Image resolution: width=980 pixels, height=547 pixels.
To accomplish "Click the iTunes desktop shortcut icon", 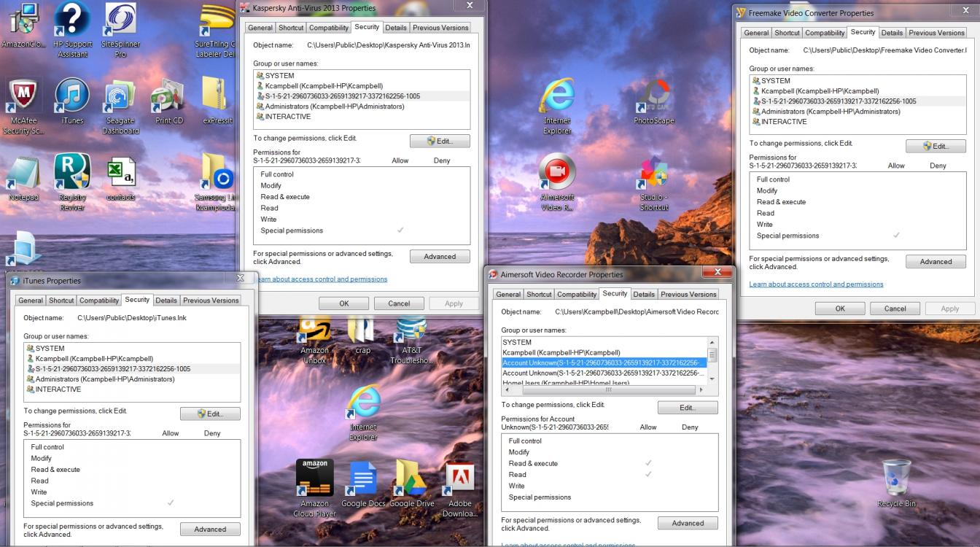I will (72, 101).
